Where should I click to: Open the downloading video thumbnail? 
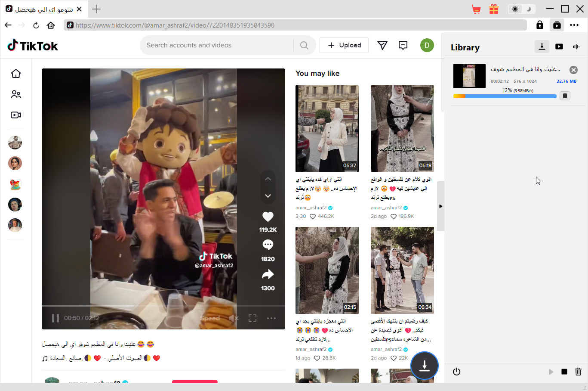click(469, 76)
